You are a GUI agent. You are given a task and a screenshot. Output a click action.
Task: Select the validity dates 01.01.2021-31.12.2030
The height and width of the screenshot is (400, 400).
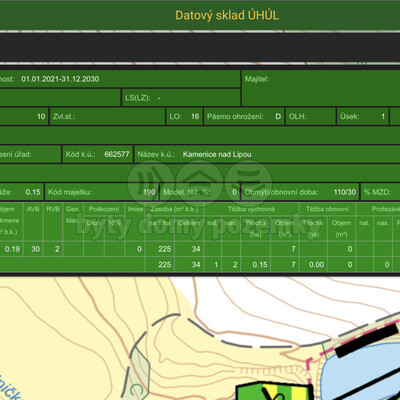[60, 79]
